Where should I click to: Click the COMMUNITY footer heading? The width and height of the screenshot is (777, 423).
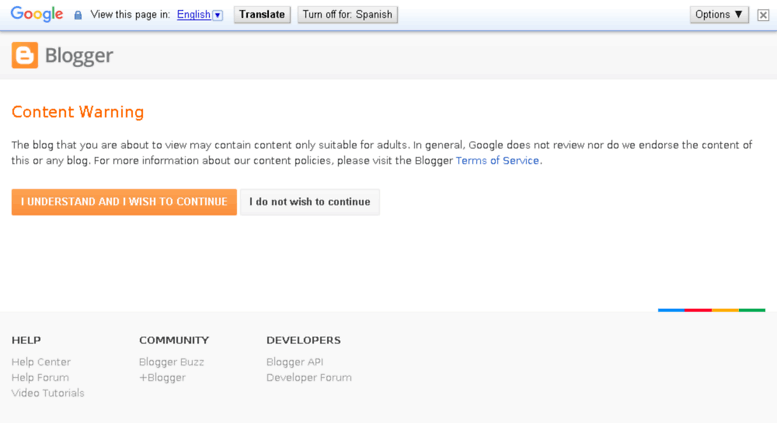(174, 340)
